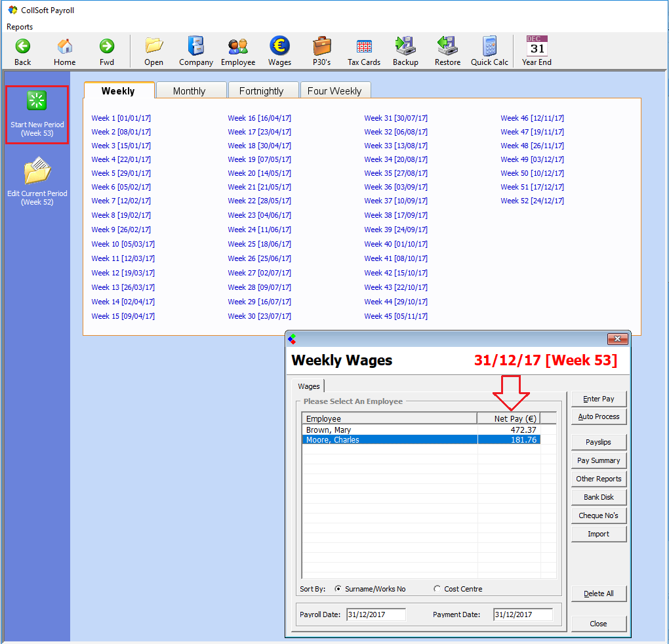Open the Reports menu
The image size is (669, 644).
[20, 27]
